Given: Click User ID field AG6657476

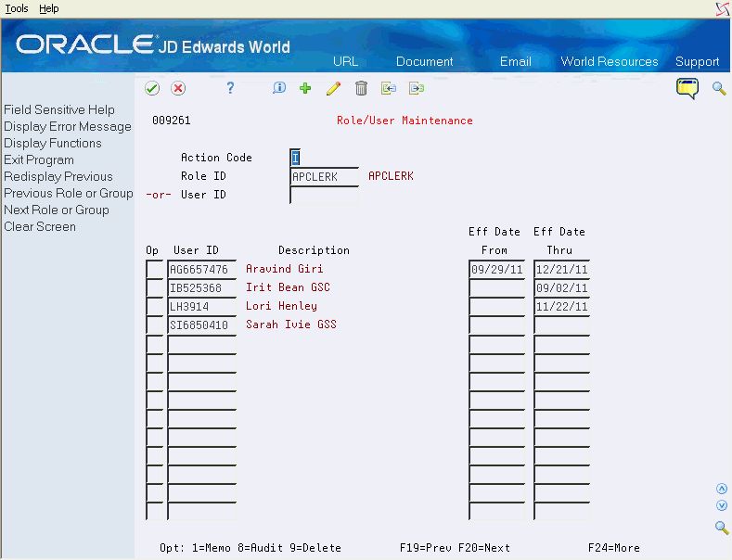Looking at the screenshot, I should (201, 269).
